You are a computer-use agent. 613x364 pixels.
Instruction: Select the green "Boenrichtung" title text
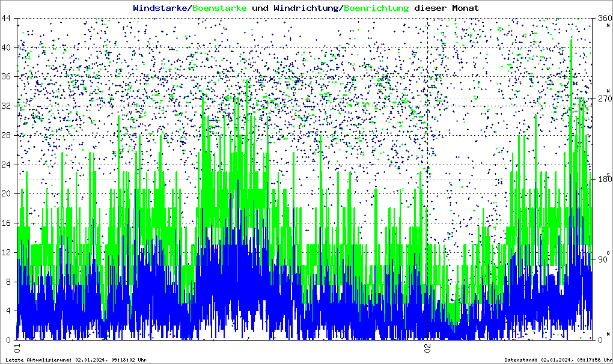(x=376, y=8)
